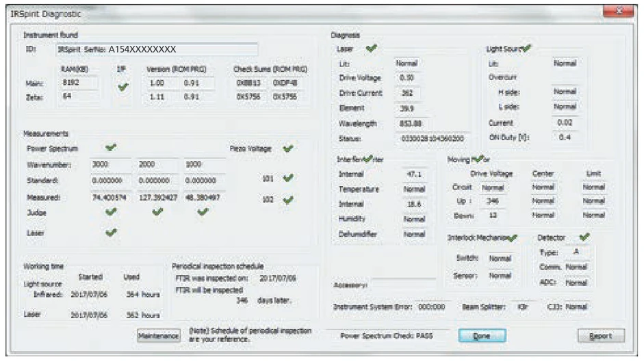Click the Measurements Laser green checkmark
Image resolution: width=644 pixels, height=364 pixels.
pyautogui.click(x=112, y=233)
